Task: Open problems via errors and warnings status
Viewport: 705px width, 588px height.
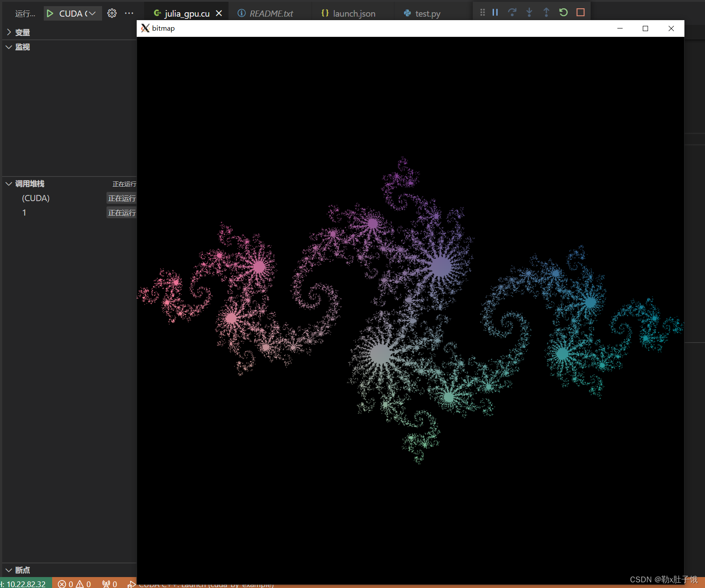Action: tap(74, 584)
